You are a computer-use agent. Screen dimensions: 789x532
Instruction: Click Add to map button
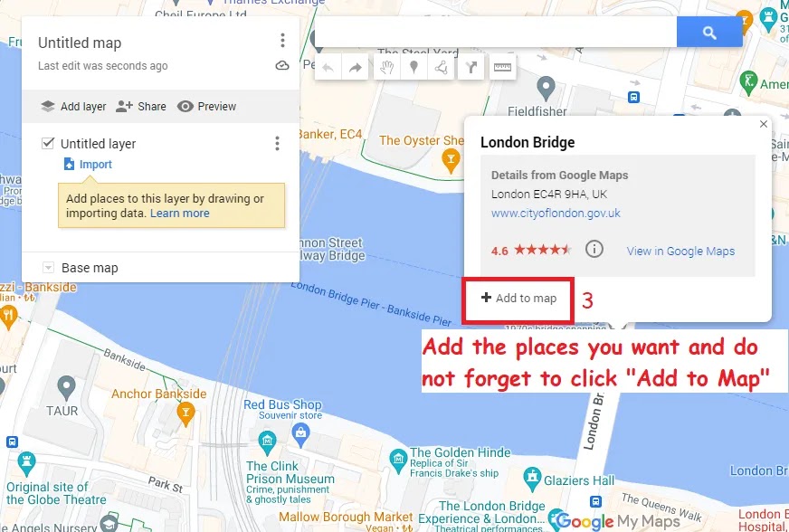coord(518,298)
